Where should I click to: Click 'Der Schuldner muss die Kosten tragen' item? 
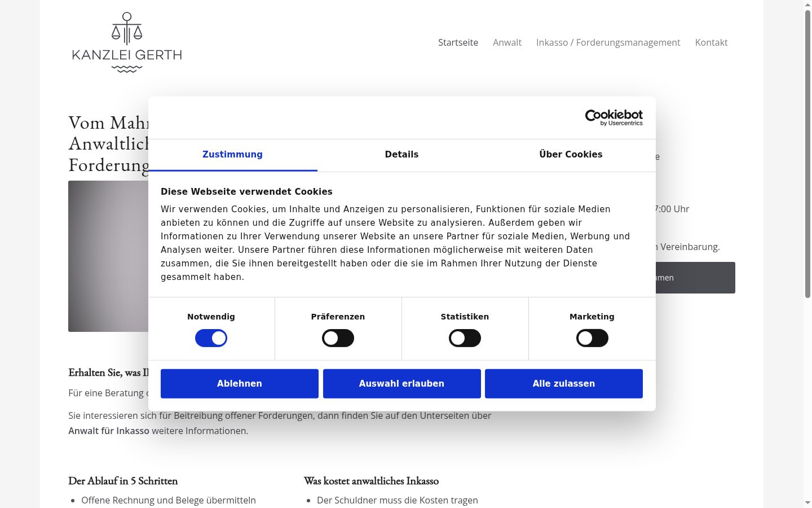point(398,500)
